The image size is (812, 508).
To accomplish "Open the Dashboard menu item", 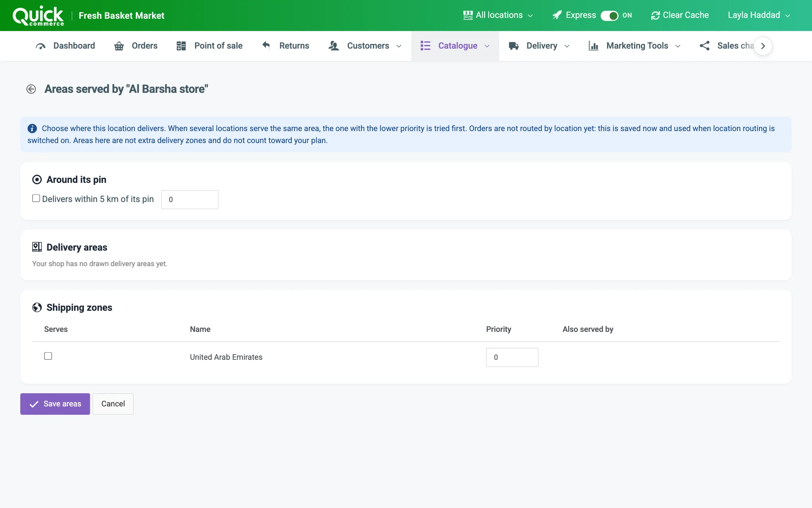I will tap(65, 46).
